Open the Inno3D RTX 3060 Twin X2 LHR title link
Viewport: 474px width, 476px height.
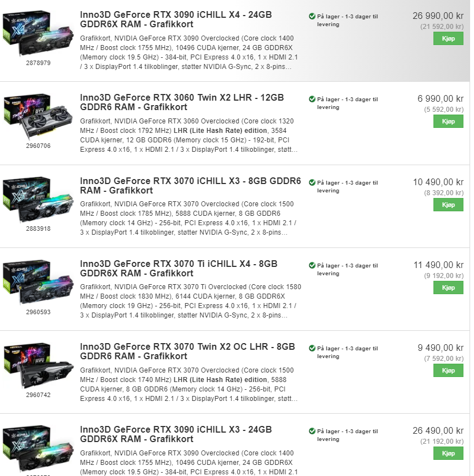(182, 102)
